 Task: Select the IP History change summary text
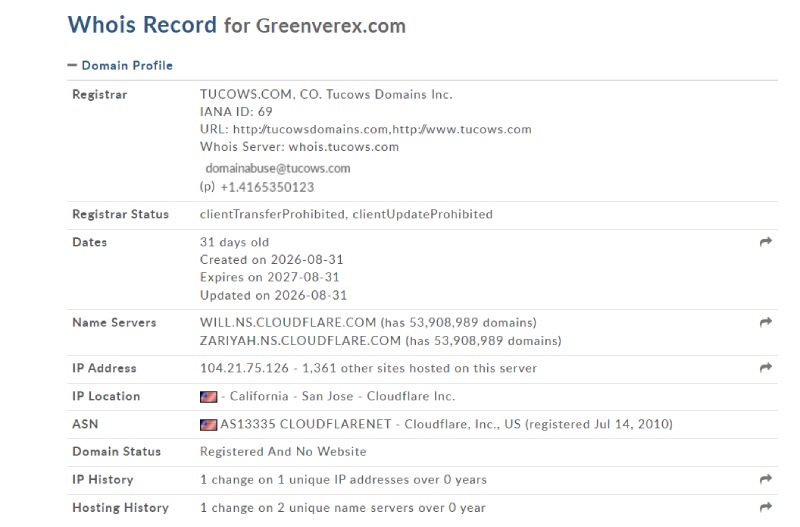(x=343, y=480)
